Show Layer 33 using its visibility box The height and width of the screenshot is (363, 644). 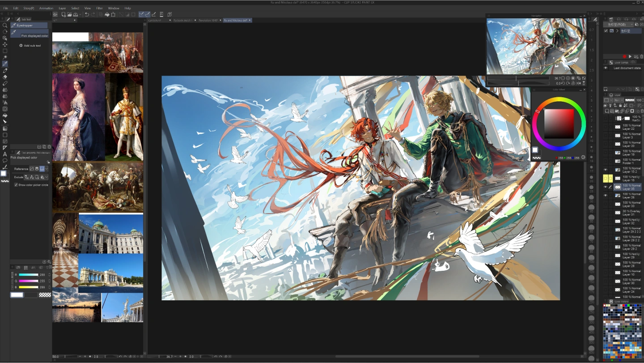click(606, 204)
